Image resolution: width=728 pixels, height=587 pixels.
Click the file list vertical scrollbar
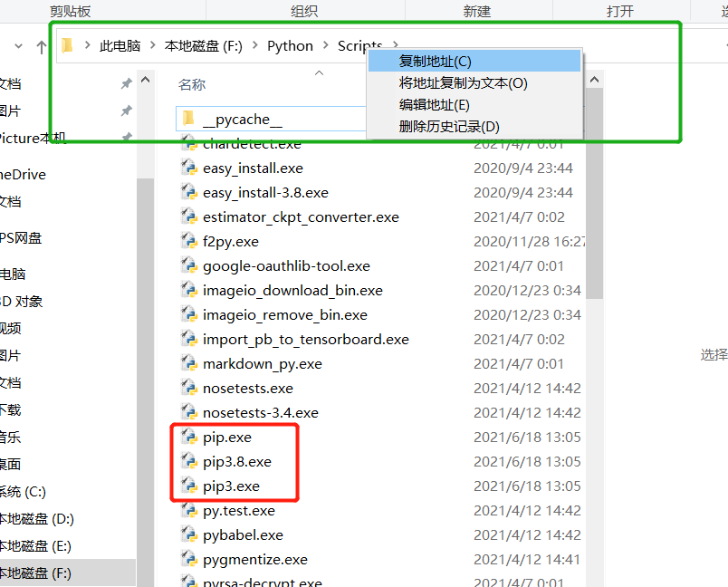pos(594,226)
